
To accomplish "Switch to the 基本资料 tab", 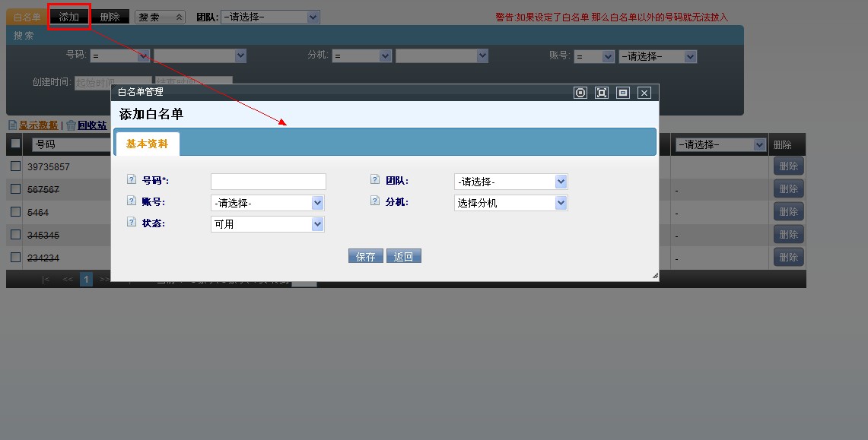I will [147, 144].
